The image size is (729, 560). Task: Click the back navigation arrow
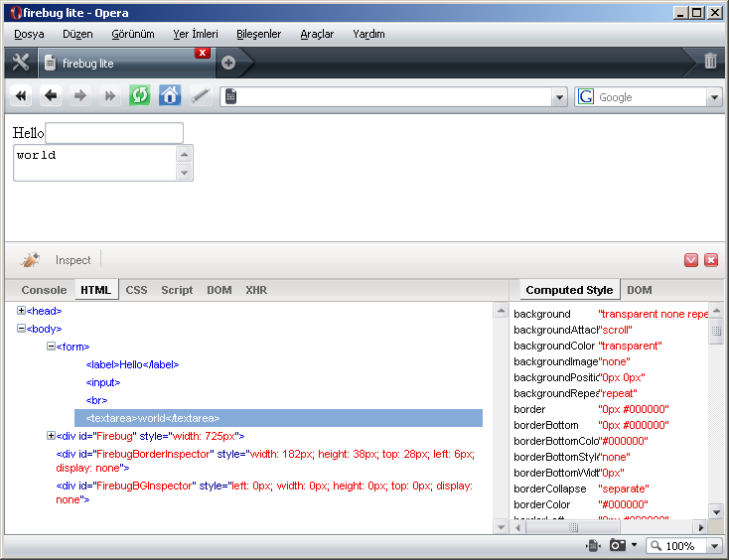[x=51, y=96]
